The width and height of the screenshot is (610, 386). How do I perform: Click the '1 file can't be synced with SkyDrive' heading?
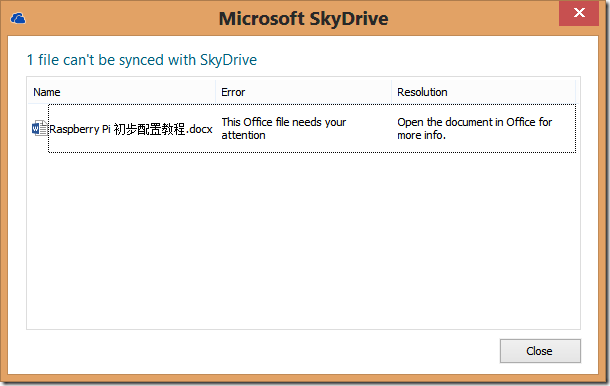[142, 60]
